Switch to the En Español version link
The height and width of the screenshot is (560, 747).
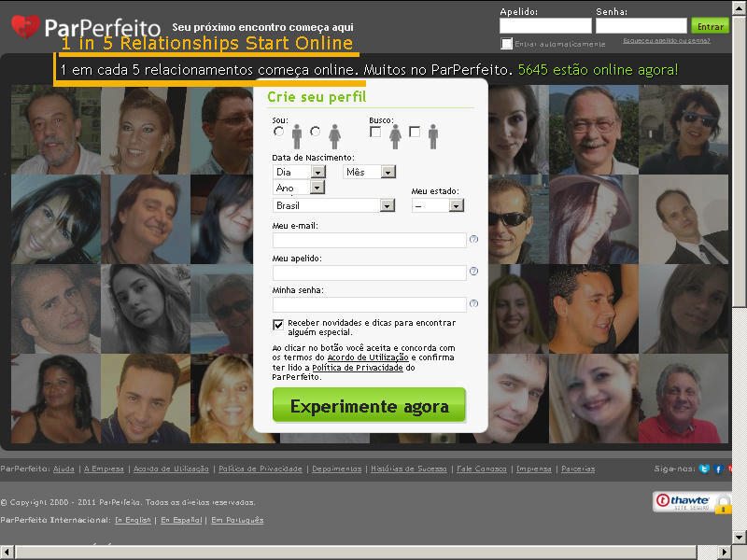(181, 520)
